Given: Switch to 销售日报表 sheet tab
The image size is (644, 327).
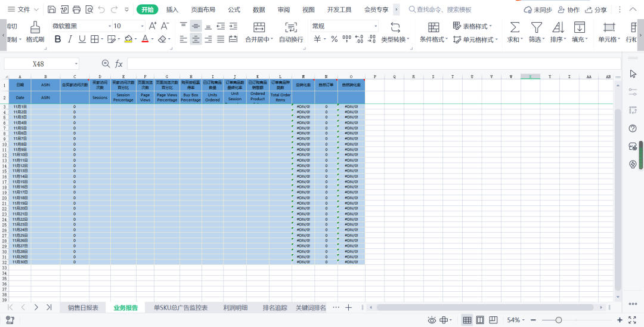Looking at the screenshot, I should point(83,307).
